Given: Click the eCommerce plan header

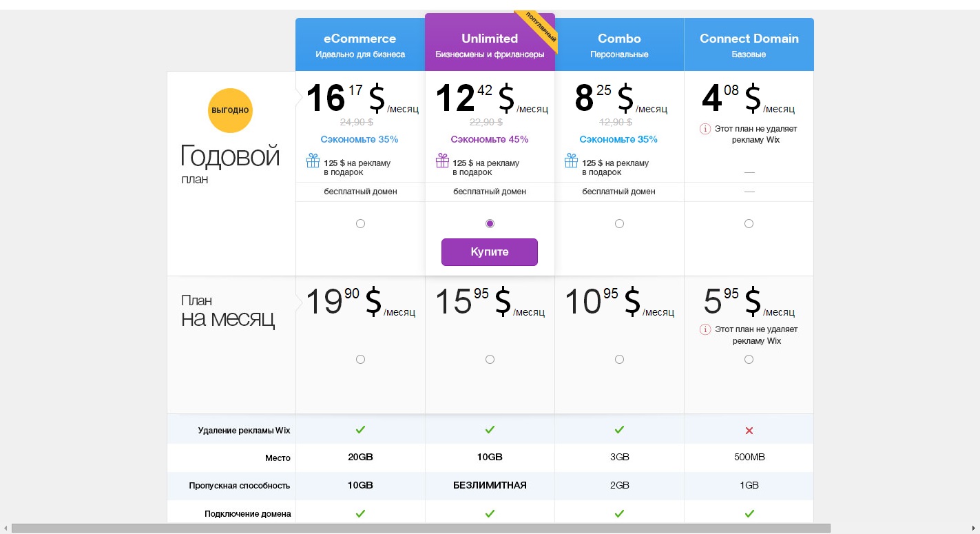Looking at the screenshot, I should pyautogui.click(x=360, y=45).
